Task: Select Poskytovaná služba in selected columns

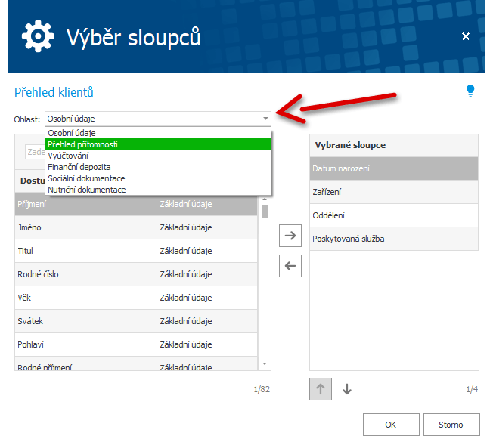Action: click(x=394, y=239)
